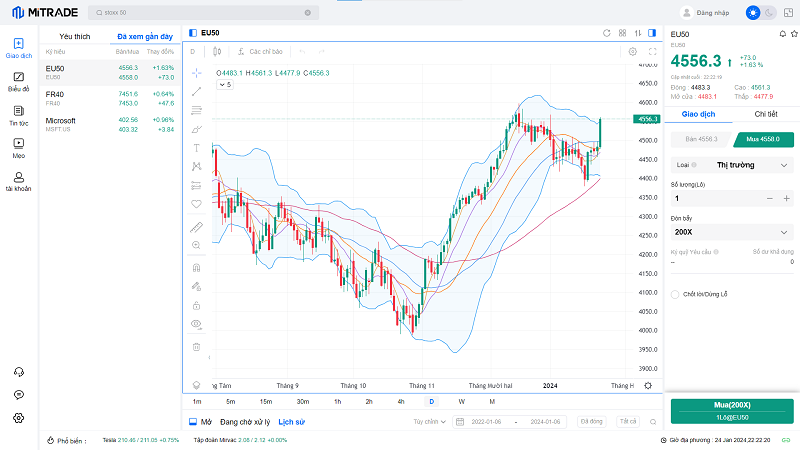
Task: Click the trash icon to remove drawings
Action: pos(196,347)
